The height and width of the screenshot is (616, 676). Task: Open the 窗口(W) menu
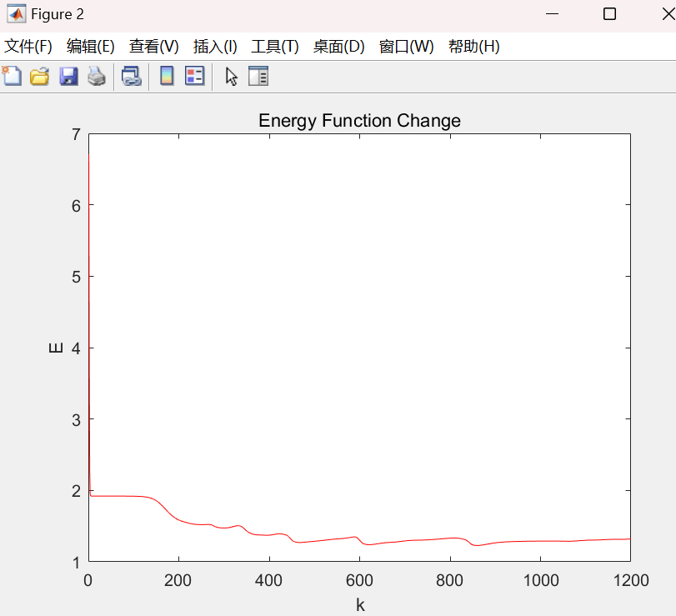[x=406, y=47]
